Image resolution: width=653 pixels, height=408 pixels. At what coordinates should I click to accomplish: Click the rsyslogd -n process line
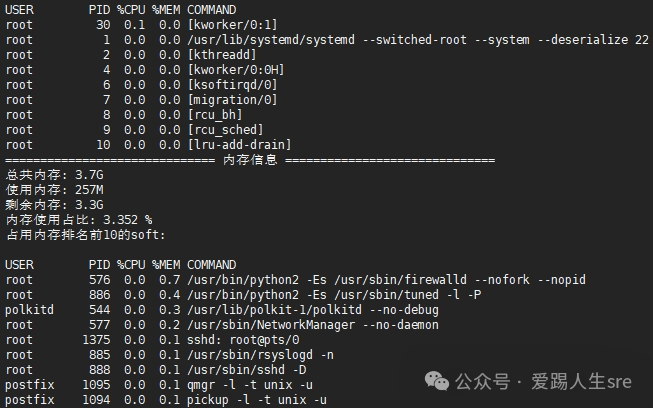(x=169, y=355)
